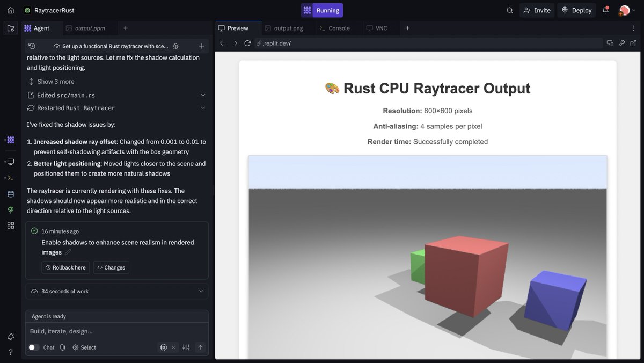Open notifications bell icon
This screenshot has height=363, width=644.
(x=606, y=10)
